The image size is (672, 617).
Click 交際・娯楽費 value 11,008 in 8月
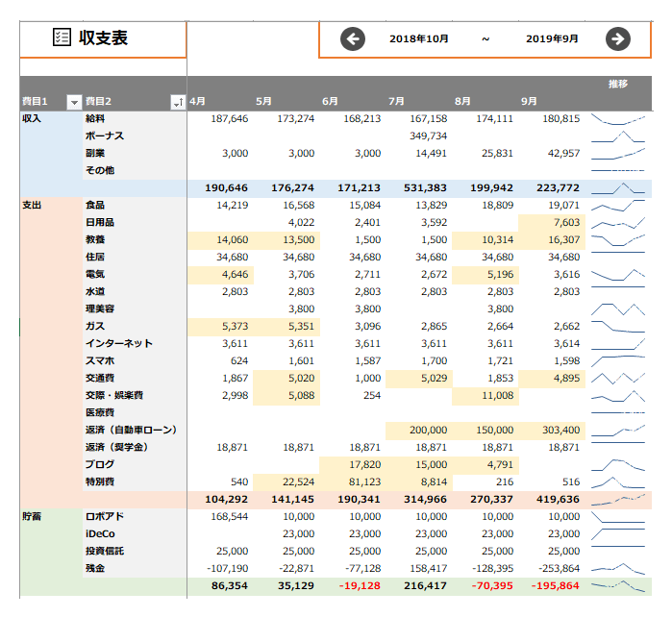pyautogui.click(x=498, y=395)
